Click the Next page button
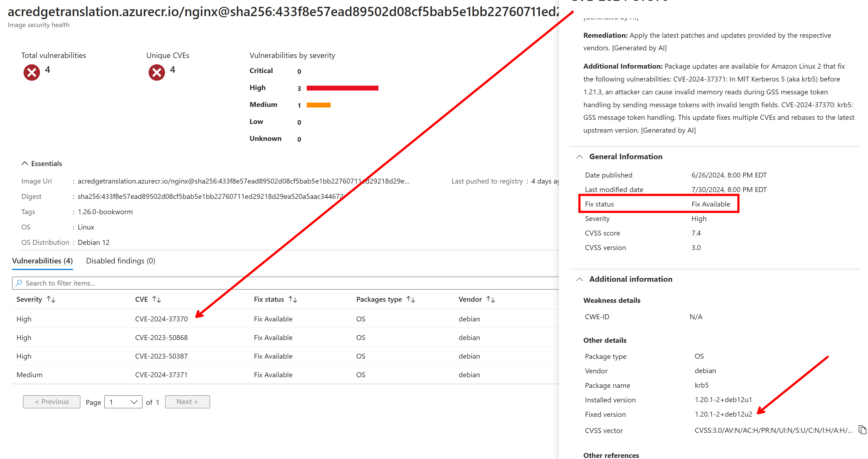 click(187, 401)
